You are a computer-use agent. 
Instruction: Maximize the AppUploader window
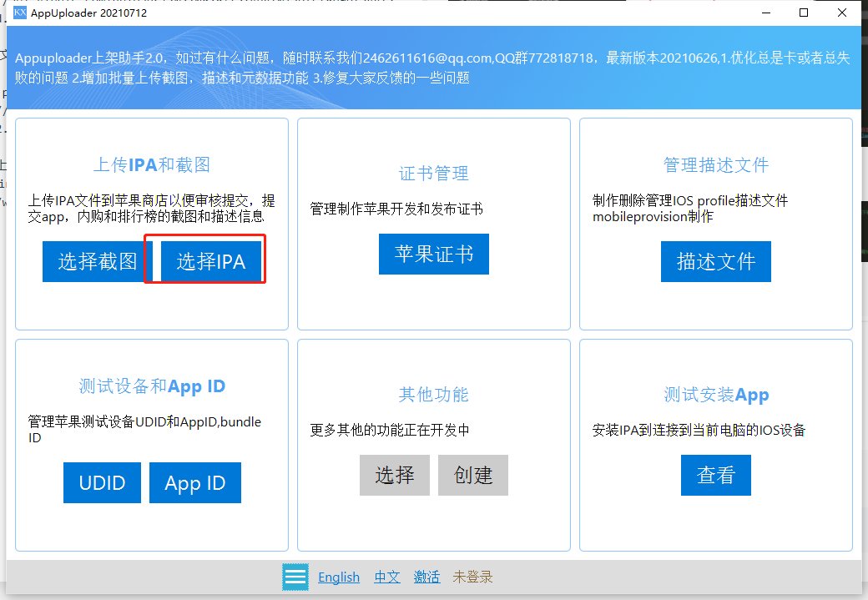point(804,13)
